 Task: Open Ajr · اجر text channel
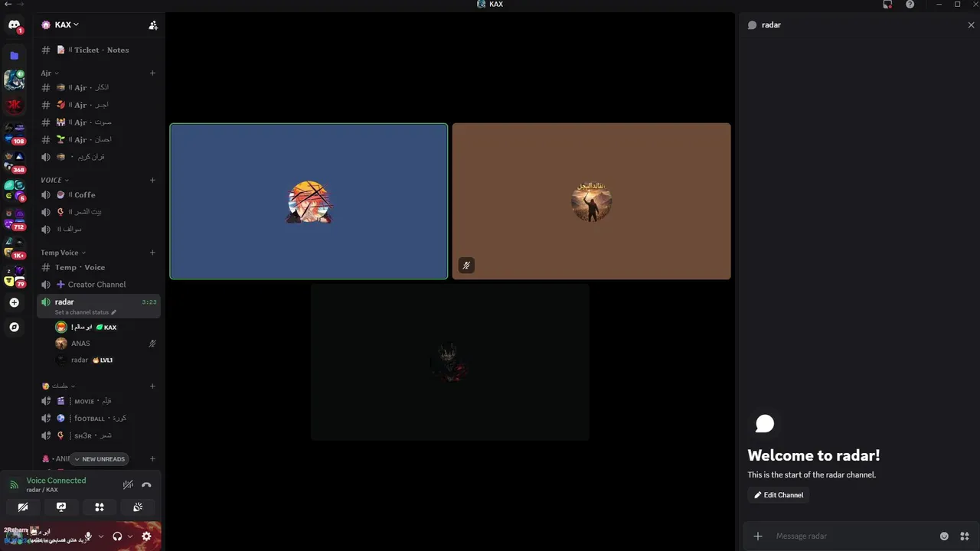[99, 105]
